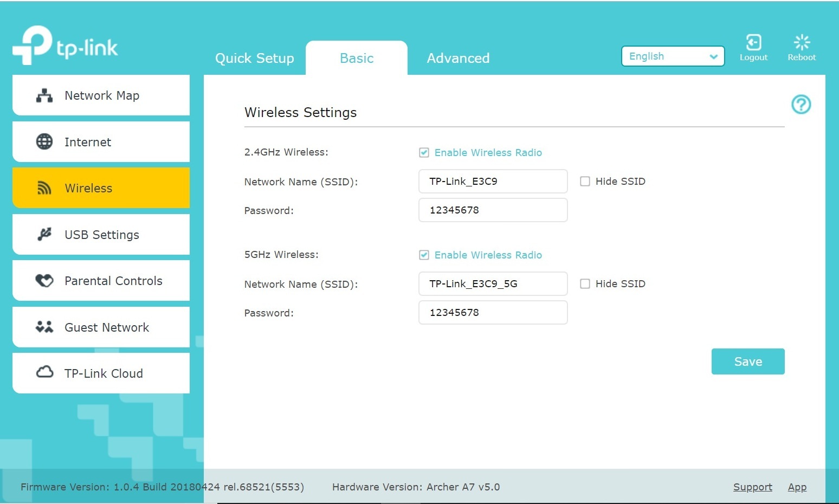Click the TP-Link Cloud icon

tap(44, 372)
